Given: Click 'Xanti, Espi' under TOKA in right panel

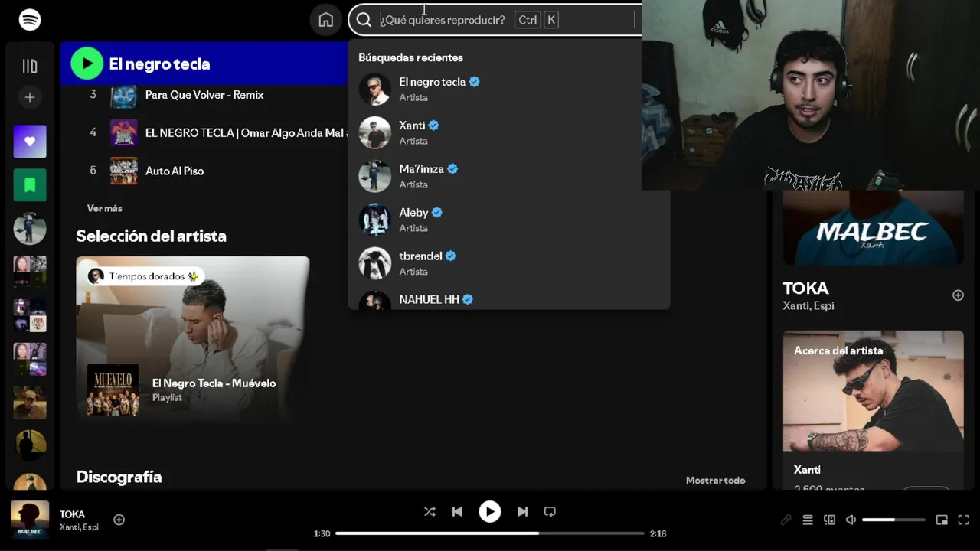Looking at the screenshot, I should (808, 306).
